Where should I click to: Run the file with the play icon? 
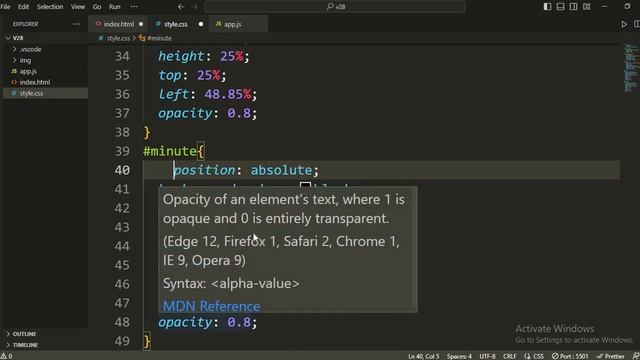(x=624, y=24)
